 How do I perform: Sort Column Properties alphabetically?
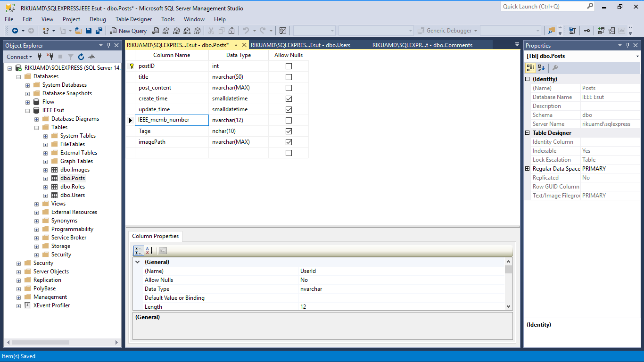coord(149,251)
